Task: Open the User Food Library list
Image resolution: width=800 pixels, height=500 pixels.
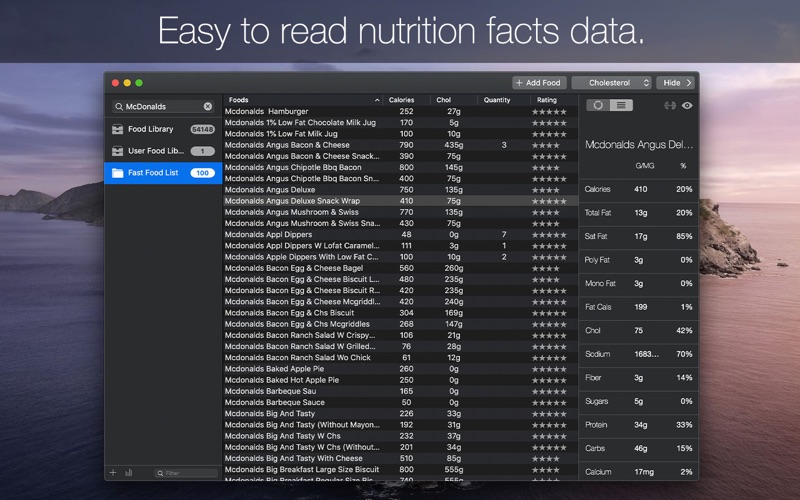Action: point(163,151)
